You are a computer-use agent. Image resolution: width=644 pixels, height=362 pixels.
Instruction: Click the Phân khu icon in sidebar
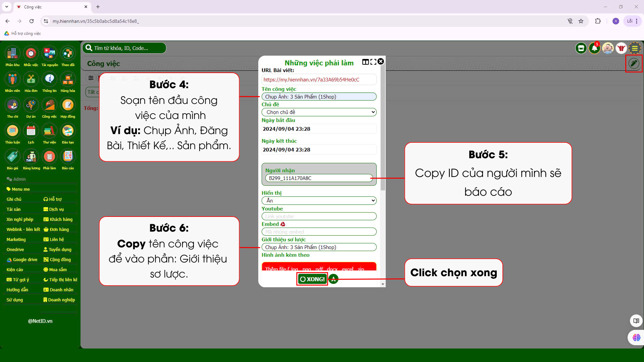pos(12,53)
